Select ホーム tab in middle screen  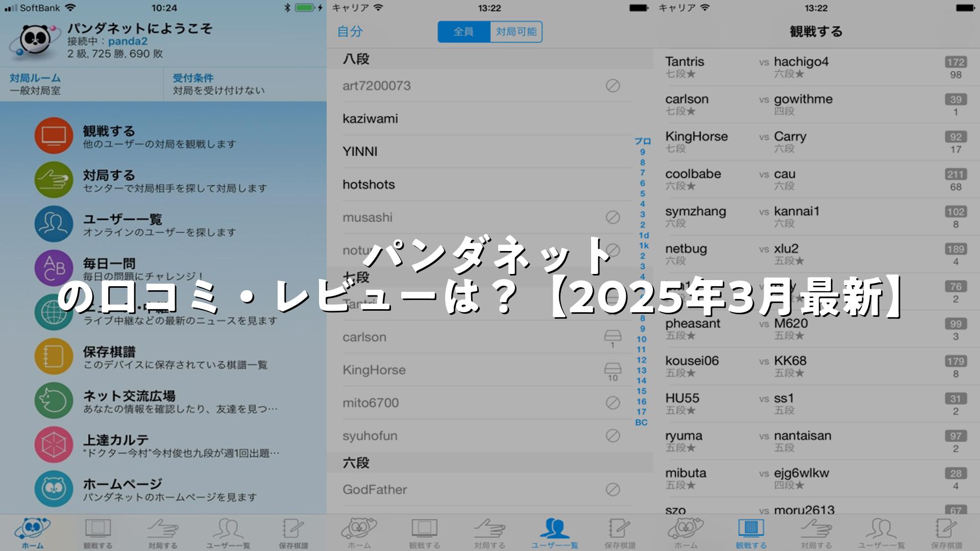[x=359, y=533]
